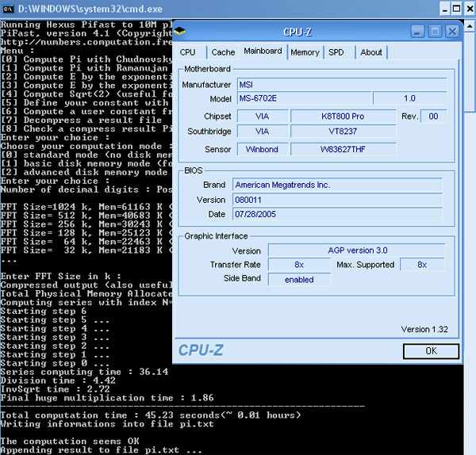Click the BIOS brand American Megatrends Inc.
Viewport: 476px width, 455px height.
pyautogui.click(x=337, y=185)
